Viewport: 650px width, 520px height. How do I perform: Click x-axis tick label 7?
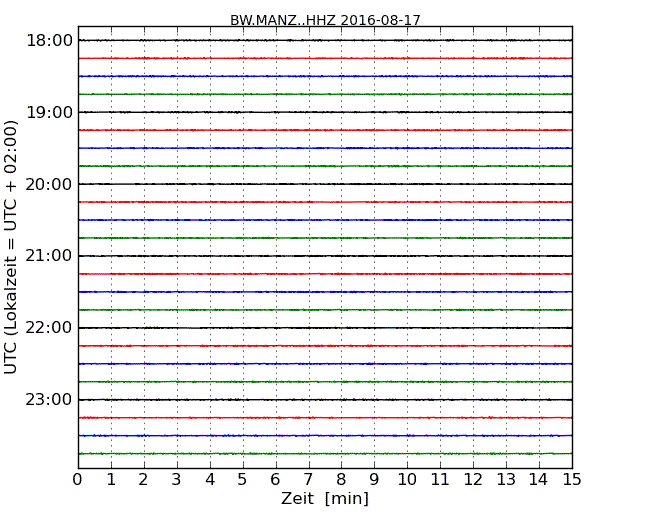(x=308, y=480)
